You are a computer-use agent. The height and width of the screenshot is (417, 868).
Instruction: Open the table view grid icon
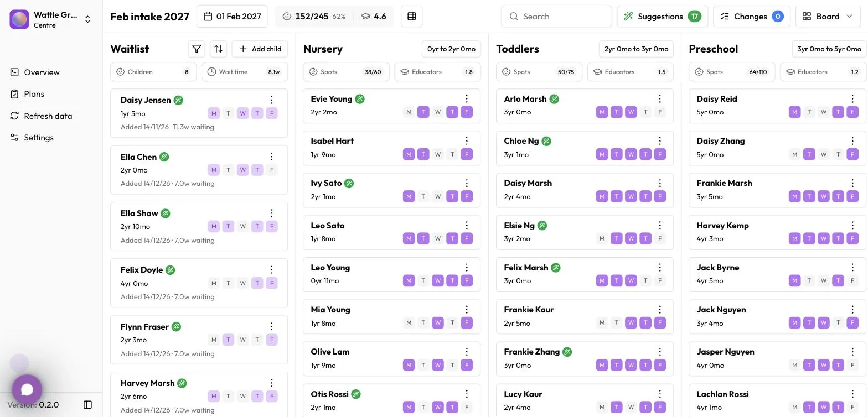[x=412, y=17]
